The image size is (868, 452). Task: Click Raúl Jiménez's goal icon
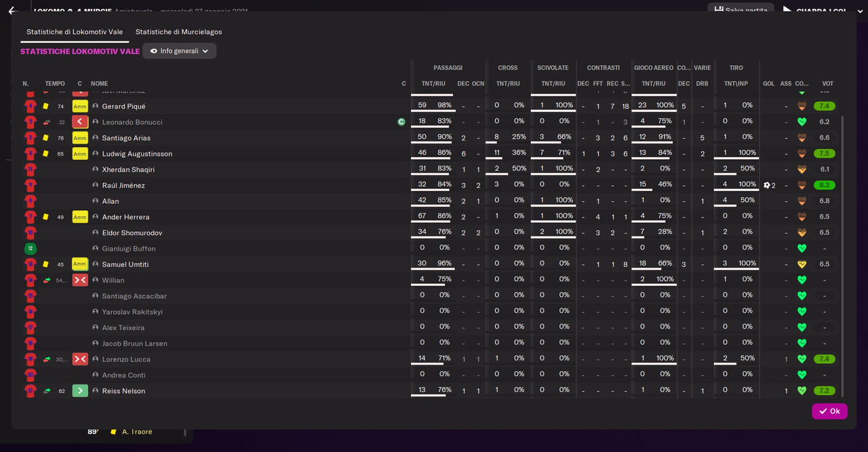pos(767,185)
